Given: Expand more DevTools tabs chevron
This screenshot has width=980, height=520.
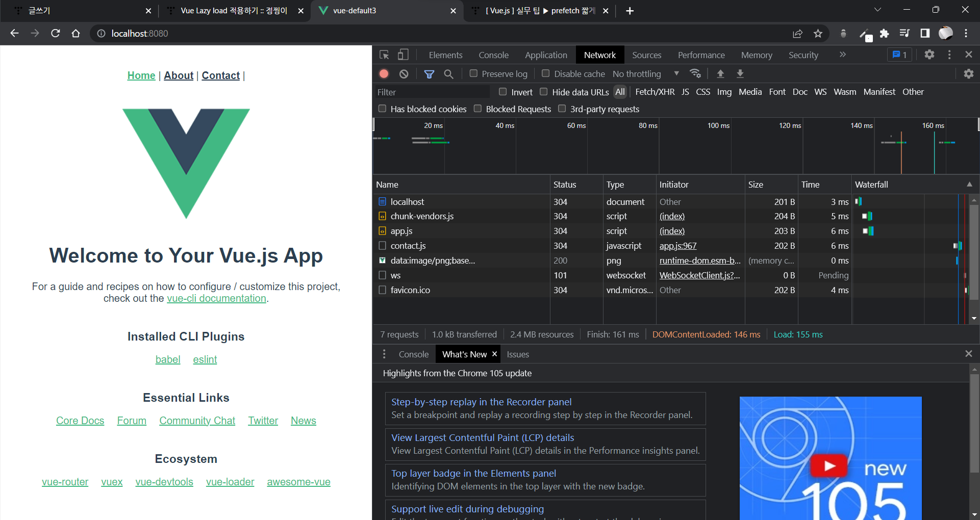Looking at the screenshot, I should (842, 55).
